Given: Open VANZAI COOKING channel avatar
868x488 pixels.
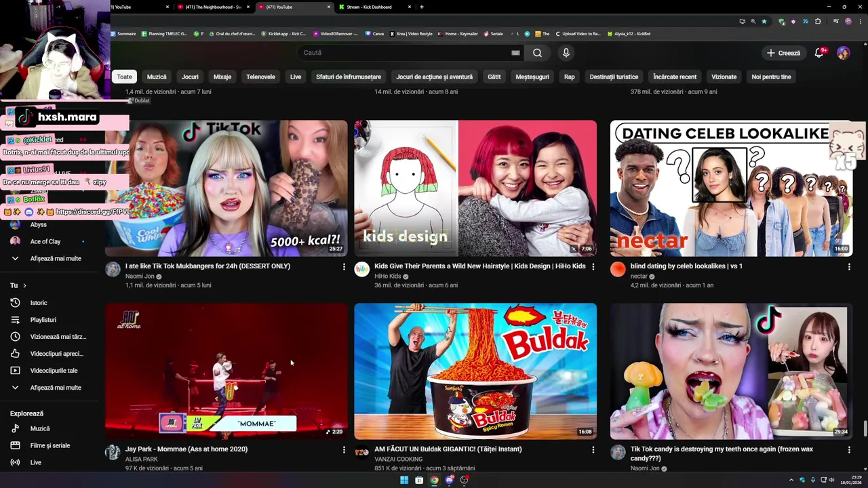Looking at the screenshot, I should (x=362, y=452).
